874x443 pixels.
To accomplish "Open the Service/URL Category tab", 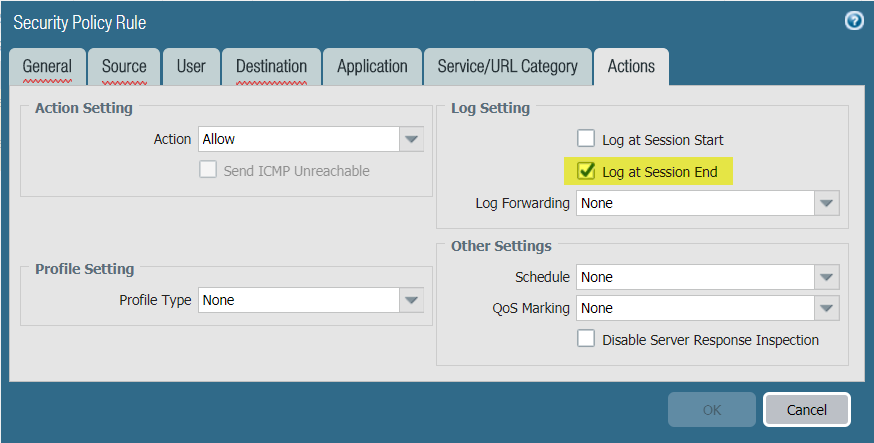I will [507, 67].
